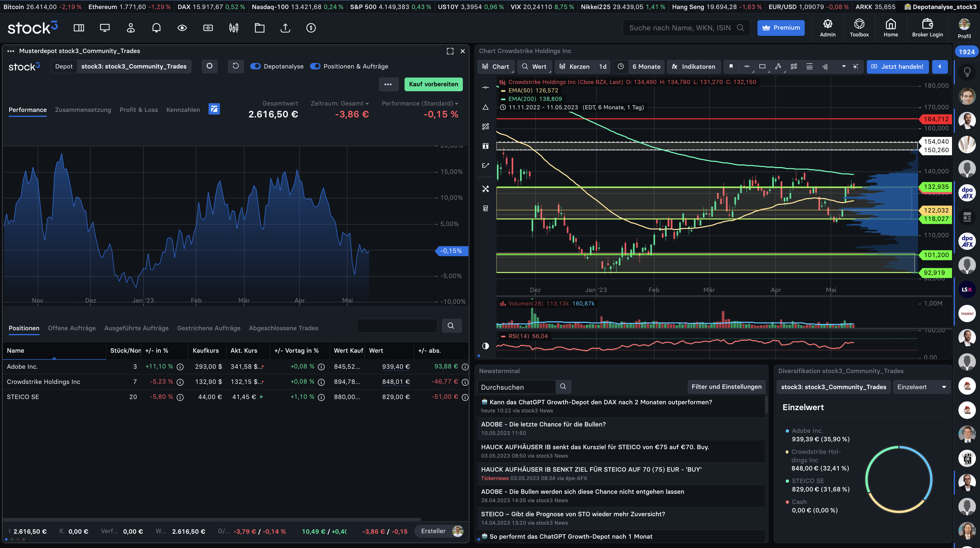980x548 pixels.
Task: Open the Admin gear icon
Action: (x=827, y=28)
